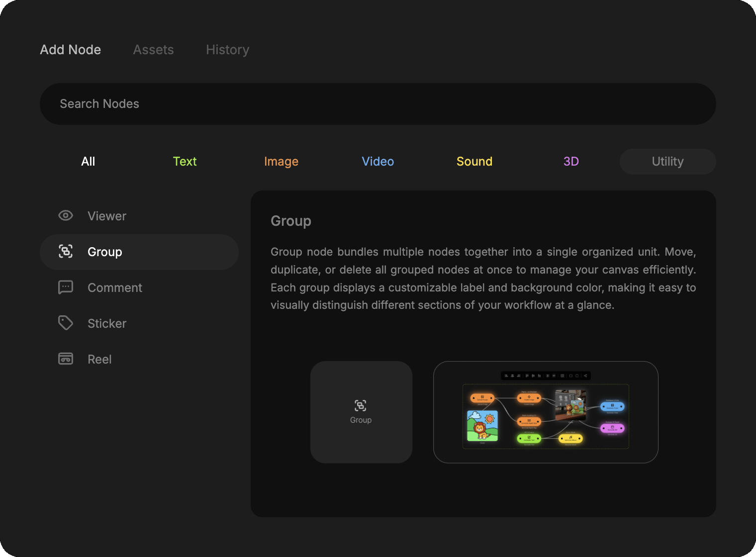
Task: Click the Comment speech bubble icon
Action: click(66, 287)
